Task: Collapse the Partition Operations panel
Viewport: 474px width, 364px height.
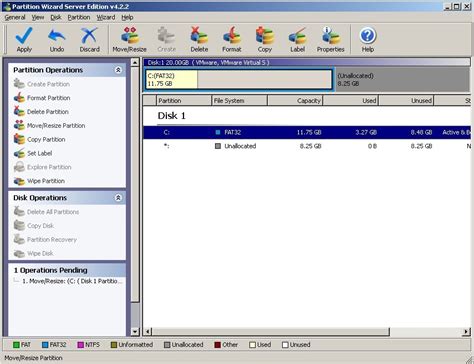Action: point(118,70)
